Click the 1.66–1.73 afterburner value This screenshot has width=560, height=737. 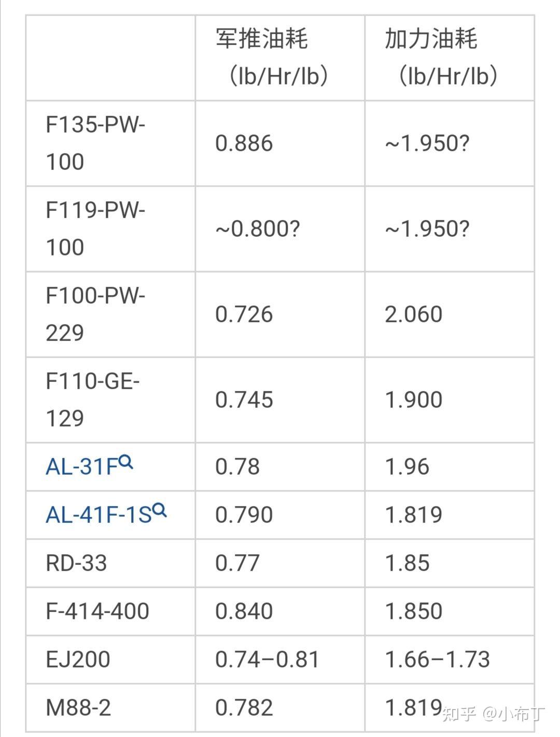pos(437,660)
